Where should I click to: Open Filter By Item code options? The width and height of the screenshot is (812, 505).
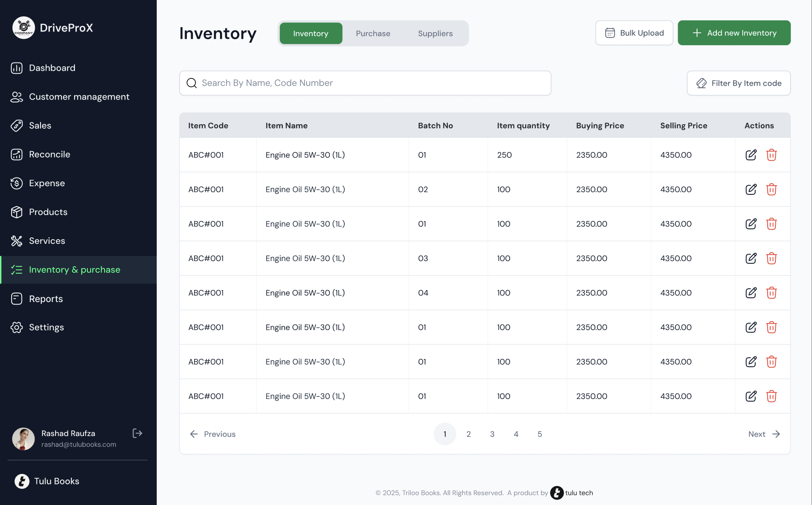tap(738, 83)
